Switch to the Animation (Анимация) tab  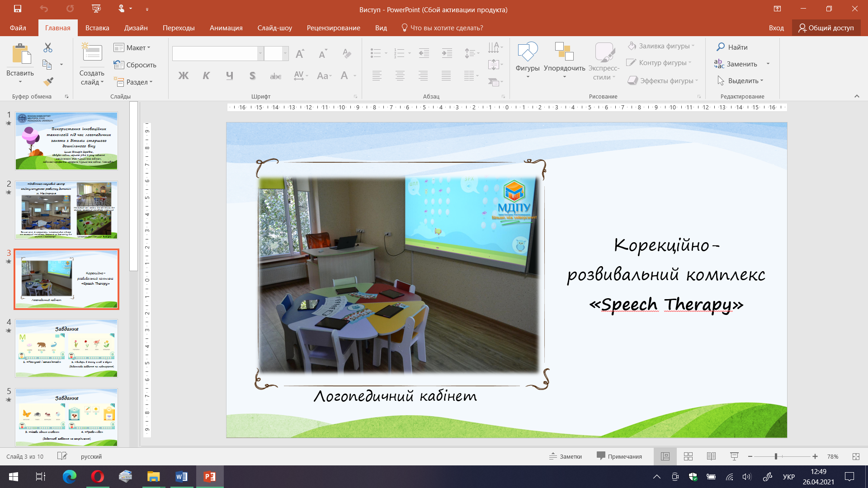tap(226, 28)
